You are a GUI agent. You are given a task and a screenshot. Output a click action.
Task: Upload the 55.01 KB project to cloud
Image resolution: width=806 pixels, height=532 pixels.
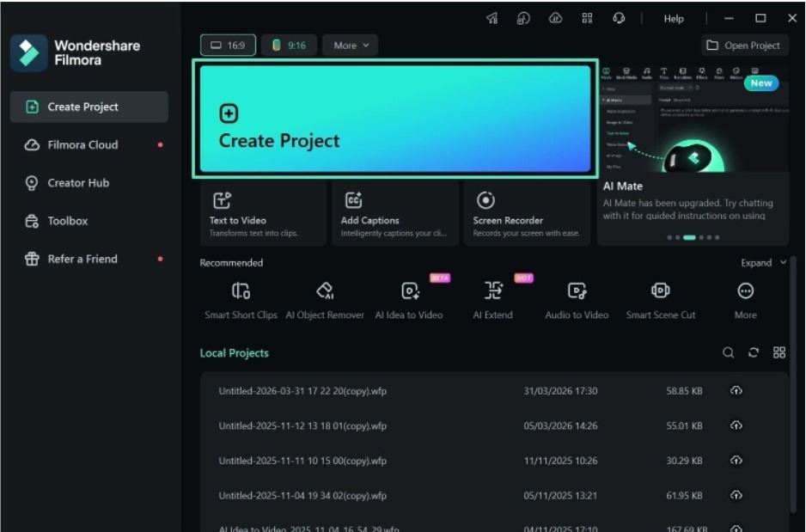click(736, 425)
